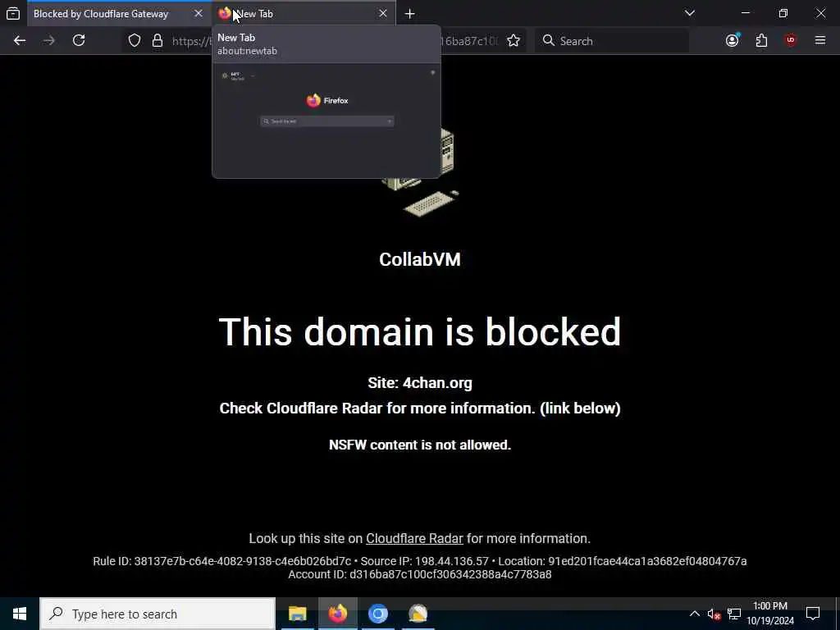Close the New Tab tab
840x630 pixels.
pos(382,14)
